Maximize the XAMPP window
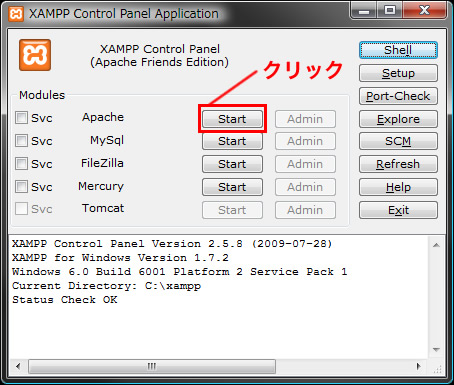 click(390, 10)
